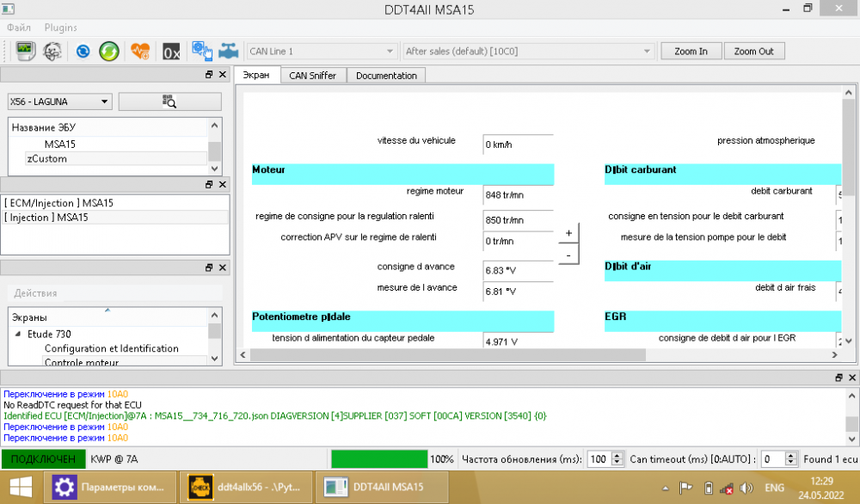Increase the refresh rate (ms) spinner value
The height and width of the screenshot is (504, 860).
coord(617,455)
